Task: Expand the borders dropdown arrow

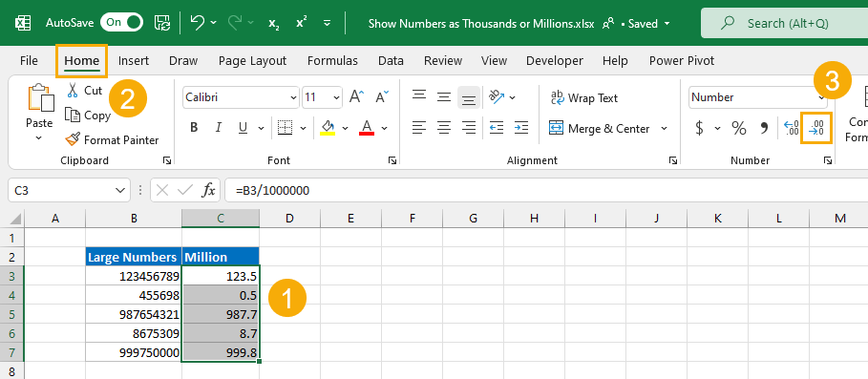Action: click(303, 128)
